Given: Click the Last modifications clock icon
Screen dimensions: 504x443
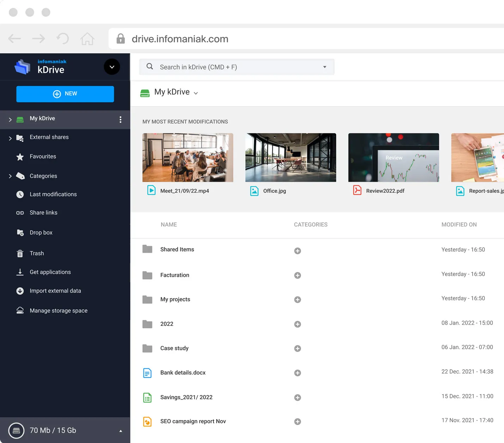Looking at the screenshot, I should tap(20, 194).
